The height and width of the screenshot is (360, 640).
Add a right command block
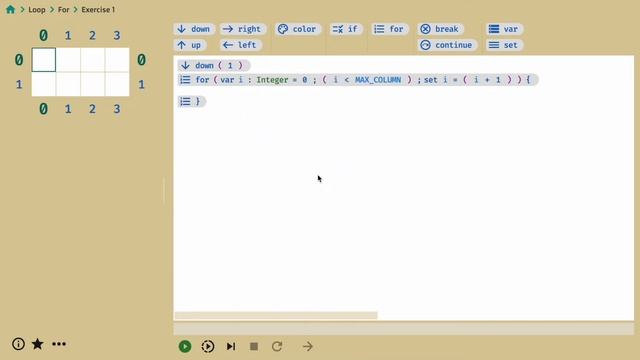click(x=242, y=29)
